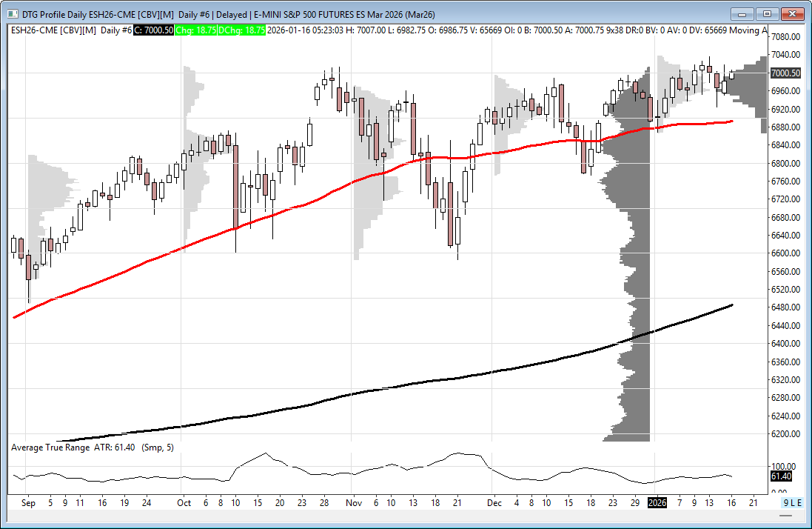812x529 pixels.
Task: Click the '9 L E' chart status indicator
Action: (x=793, y=502)
